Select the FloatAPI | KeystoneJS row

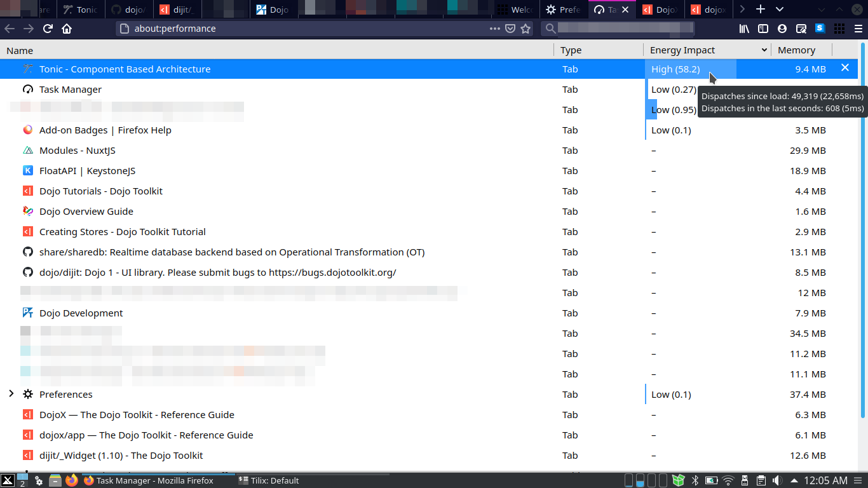pyautogui.click(x=429, y=170)
